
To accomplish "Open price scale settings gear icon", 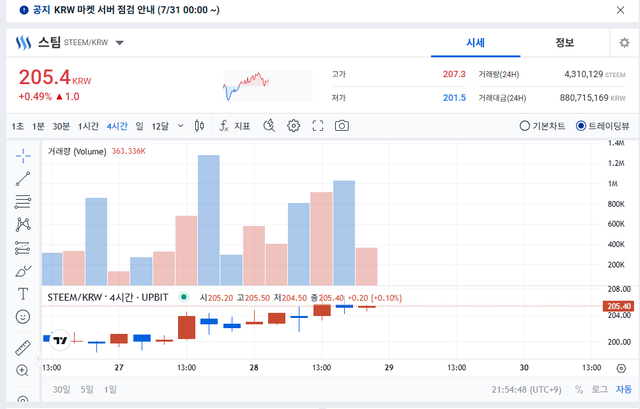I will (x=621, y=368).
